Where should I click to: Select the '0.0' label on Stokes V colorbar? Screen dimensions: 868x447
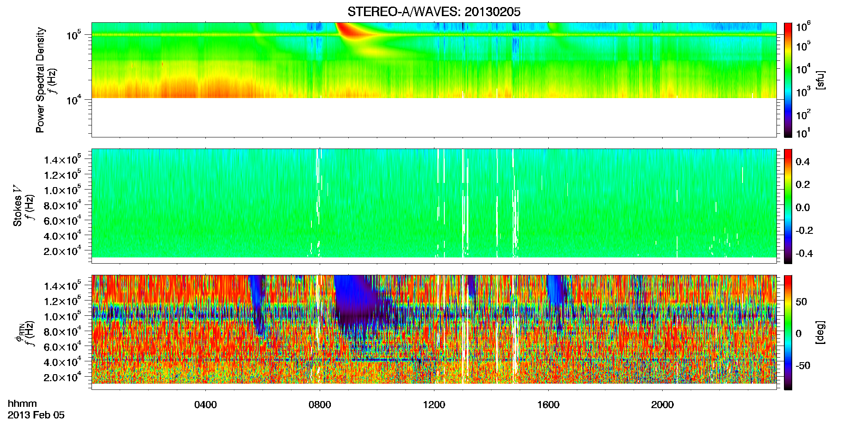[803, 208]
